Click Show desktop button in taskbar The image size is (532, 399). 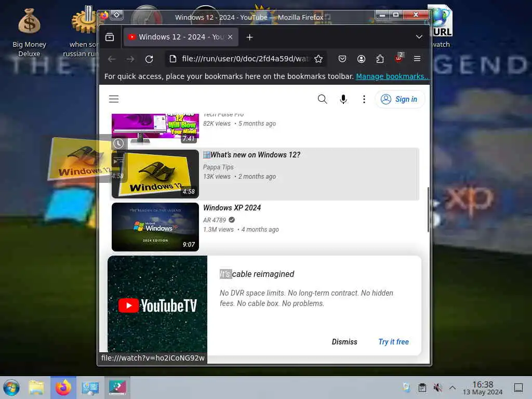(518, 388)
